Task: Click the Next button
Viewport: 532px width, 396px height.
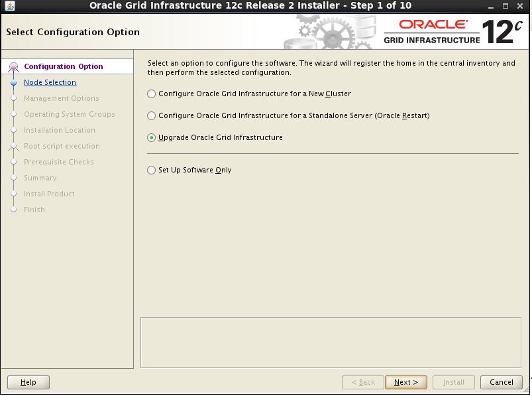Action: point(405,383)
